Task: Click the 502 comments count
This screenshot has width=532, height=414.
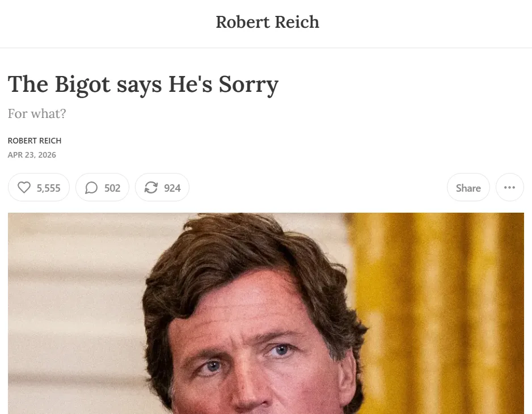Action: click(x=112, y=188)
